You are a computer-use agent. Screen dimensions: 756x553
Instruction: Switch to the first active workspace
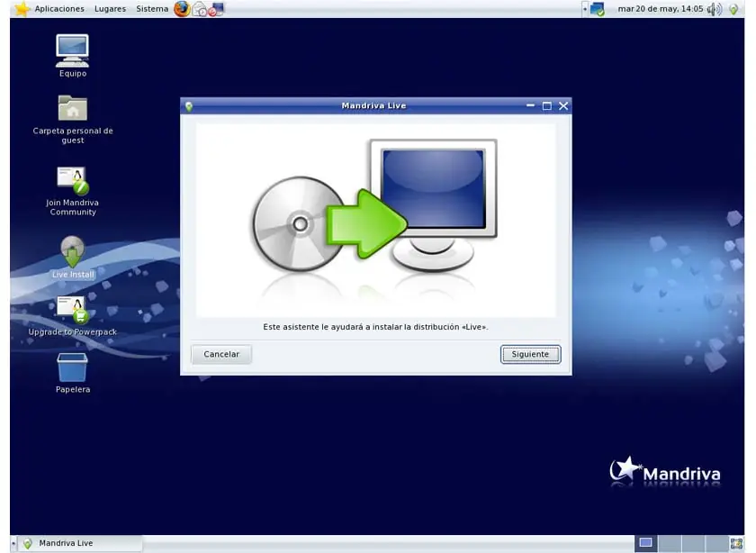click(645, 543)
